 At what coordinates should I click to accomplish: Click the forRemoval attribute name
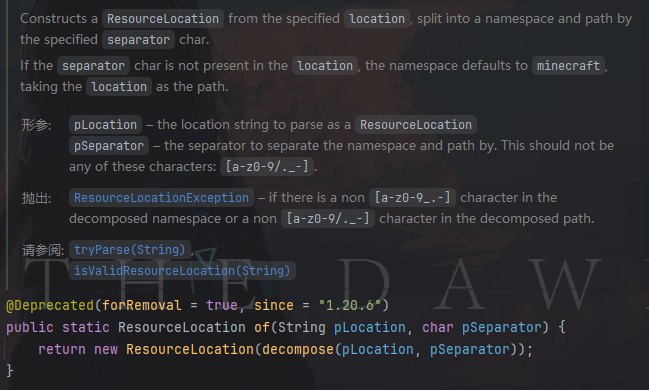click(142, 306)
